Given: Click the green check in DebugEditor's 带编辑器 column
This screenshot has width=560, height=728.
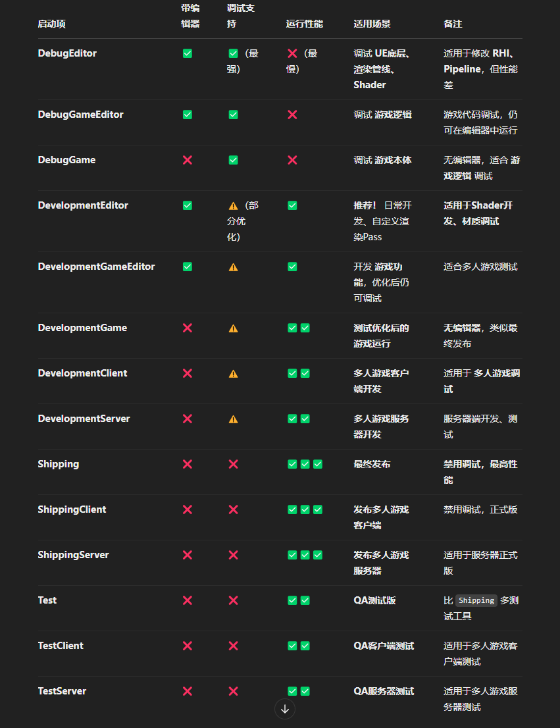Looking at the screenshot, I should [x=188, y=53].
